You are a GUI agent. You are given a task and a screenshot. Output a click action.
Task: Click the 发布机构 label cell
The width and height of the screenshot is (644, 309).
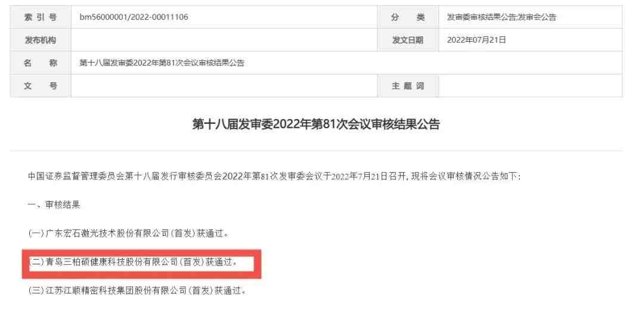pyautogui.click(x=41, y=40)
